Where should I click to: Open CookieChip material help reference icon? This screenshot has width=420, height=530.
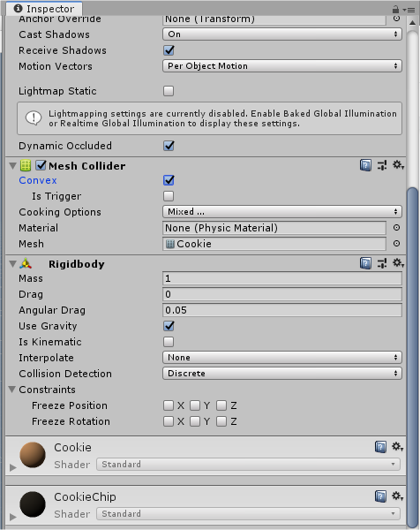click(x=380, y=496)
